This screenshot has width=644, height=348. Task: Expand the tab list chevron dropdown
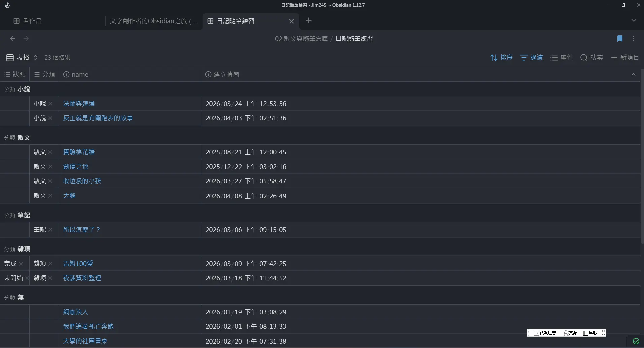634,21
